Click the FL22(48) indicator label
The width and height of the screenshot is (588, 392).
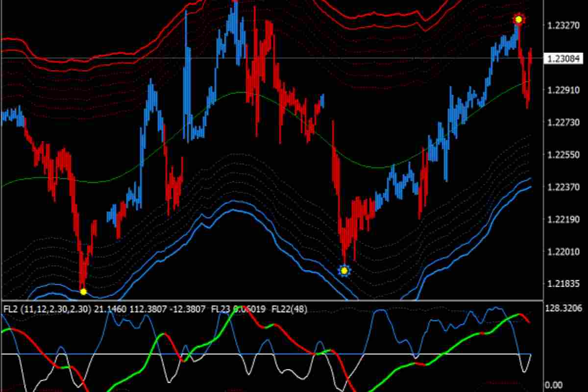click(289, 309)
